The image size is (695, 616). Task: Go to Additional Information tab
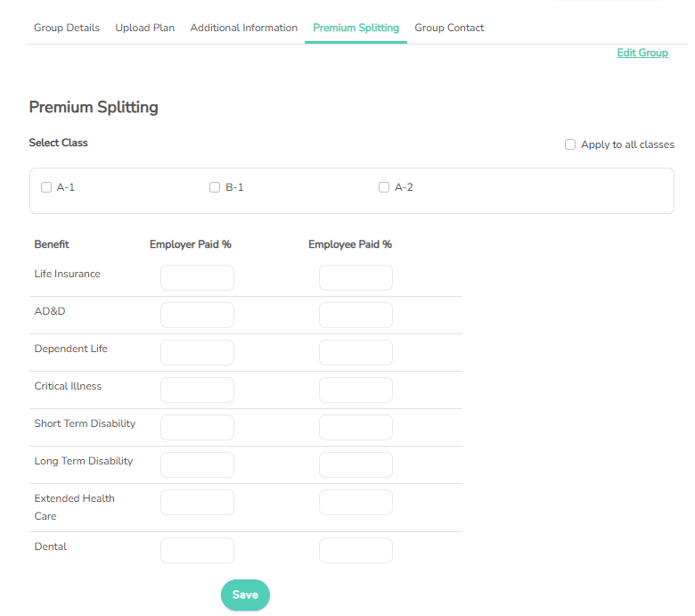pyautogui.click(x=244, y=28)
